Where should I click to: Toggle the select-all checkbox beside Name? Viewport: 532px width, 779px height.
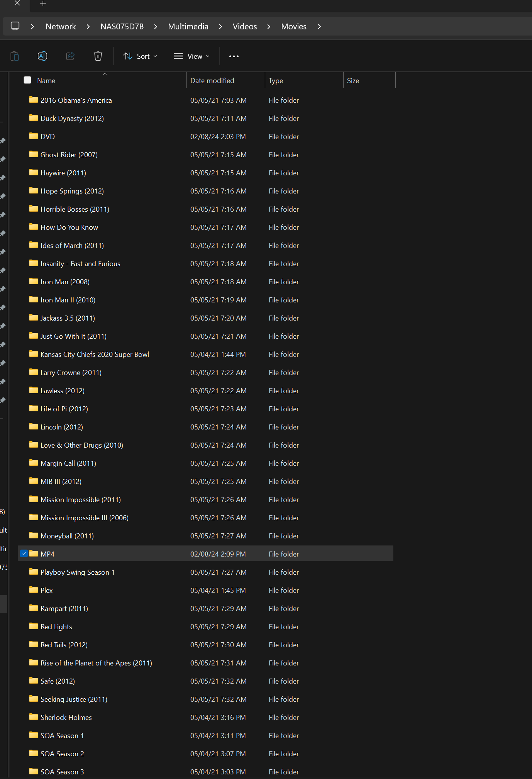click(x=27, y=80)
